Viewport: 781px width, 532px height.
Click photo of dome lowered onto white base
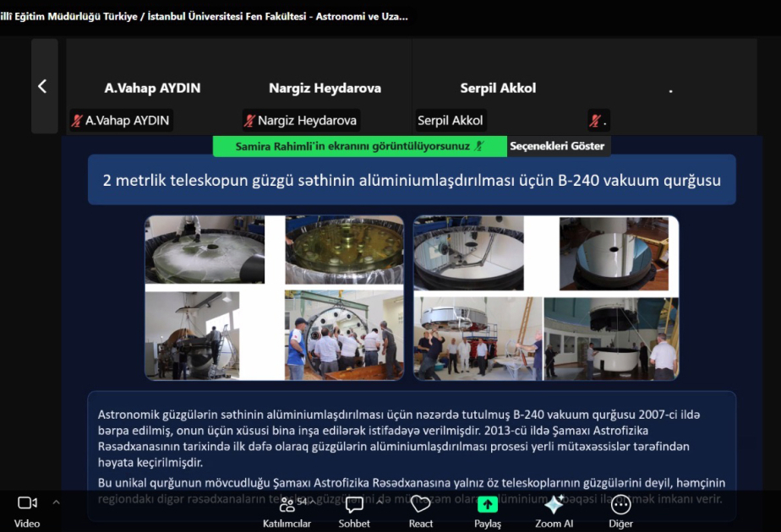tap(611, 339)
